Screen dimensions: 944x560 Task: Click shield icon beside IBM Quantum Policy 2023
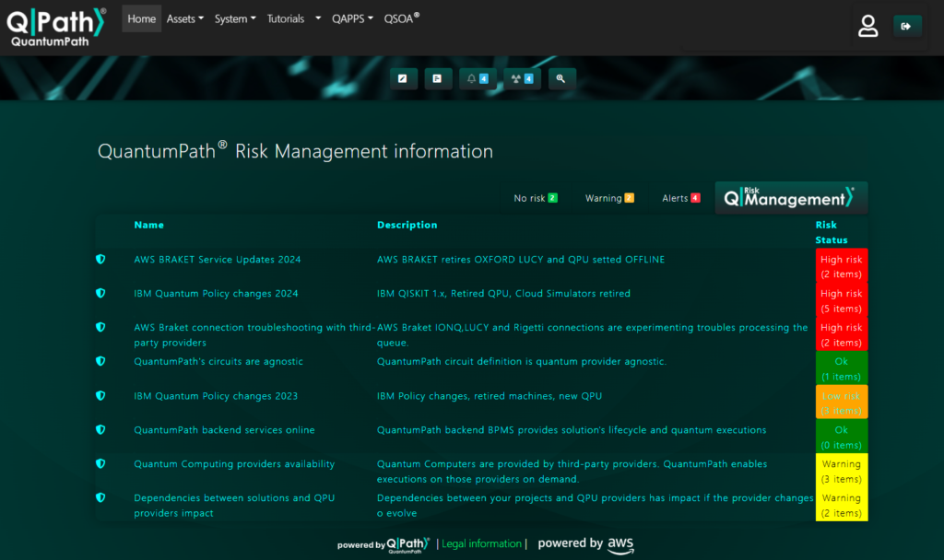(100, 396)
